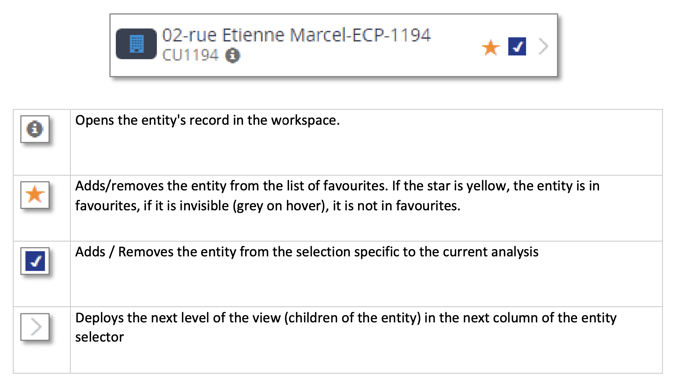This screenshot has width=688, height=388.
Task: Click the info icon in the legend table
Action: (x=35, y=129)
